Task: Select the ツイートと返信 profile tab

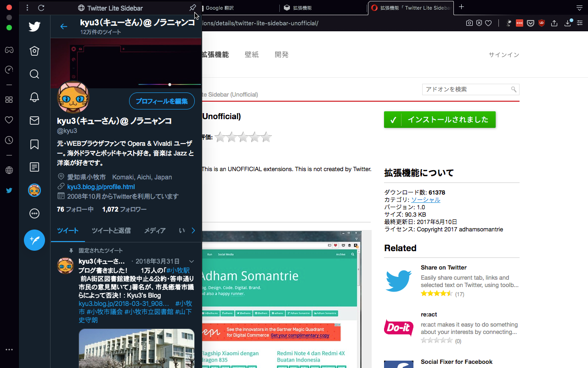Action: click(111, 230)
